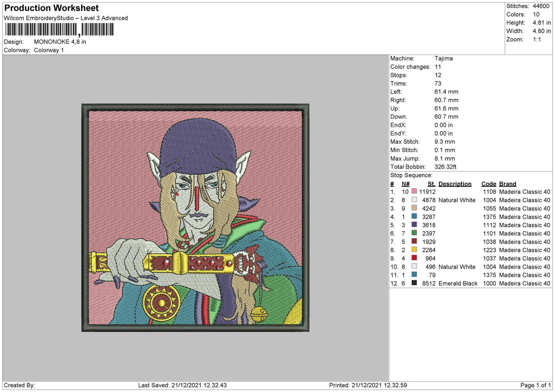Click the Zoom value 1:1
Screen dimensions: 555x392
pyautogui.click(x=537, y=39)
